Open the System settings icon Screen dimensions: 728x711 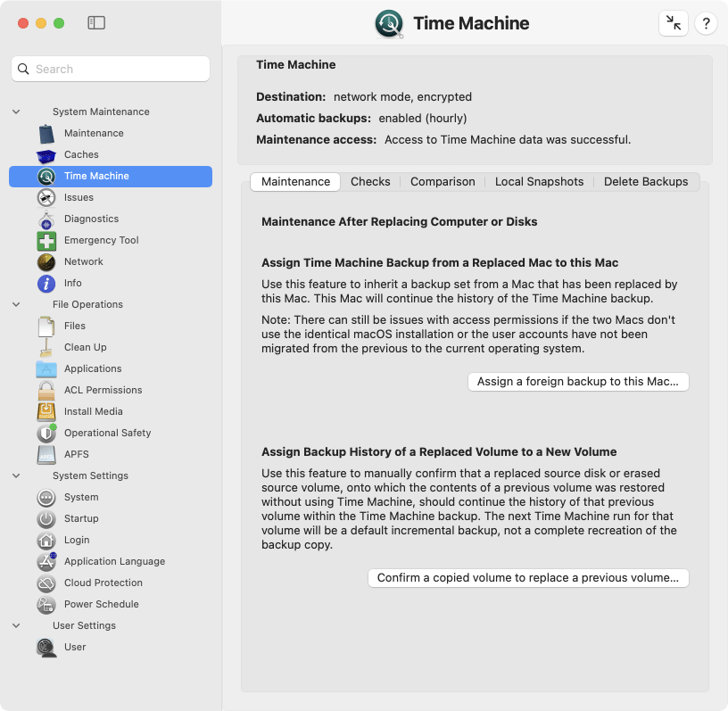[x=46, y=498]
